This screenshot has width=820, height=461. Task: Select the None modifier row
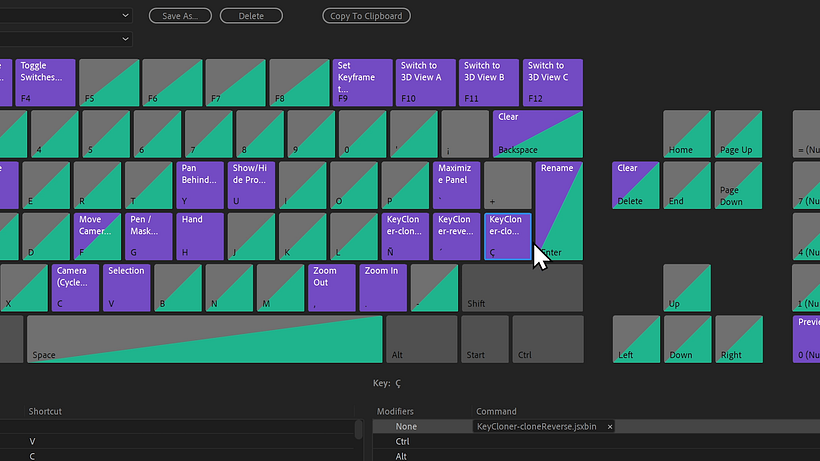tap(596, 427)
